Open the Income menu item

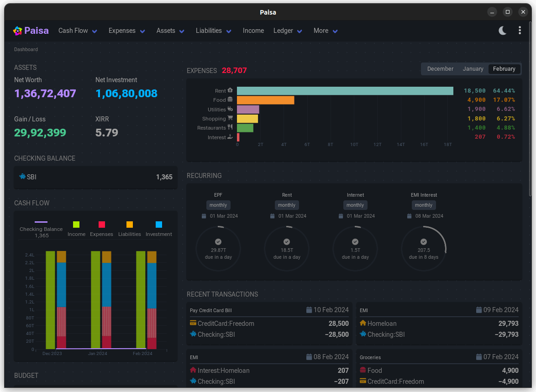[x=253, y=31]
